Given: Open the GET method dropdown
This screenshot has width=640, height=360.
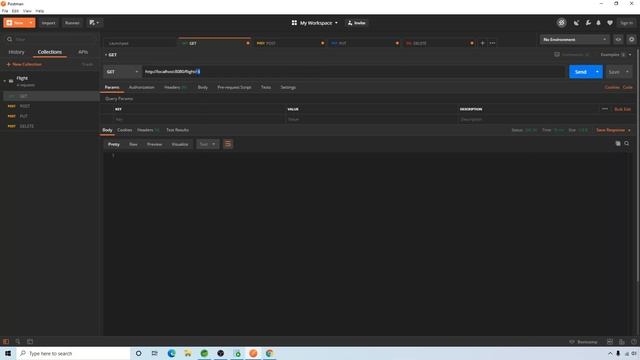Looking at the screenshot, I should click(122, 72).
